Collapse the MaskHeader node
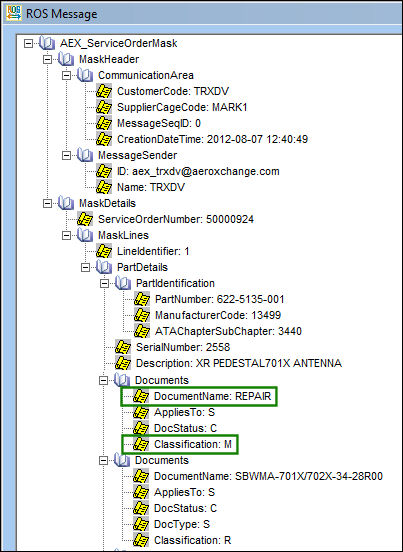Screen dimensions: 403x552 (x=48, y=59)
